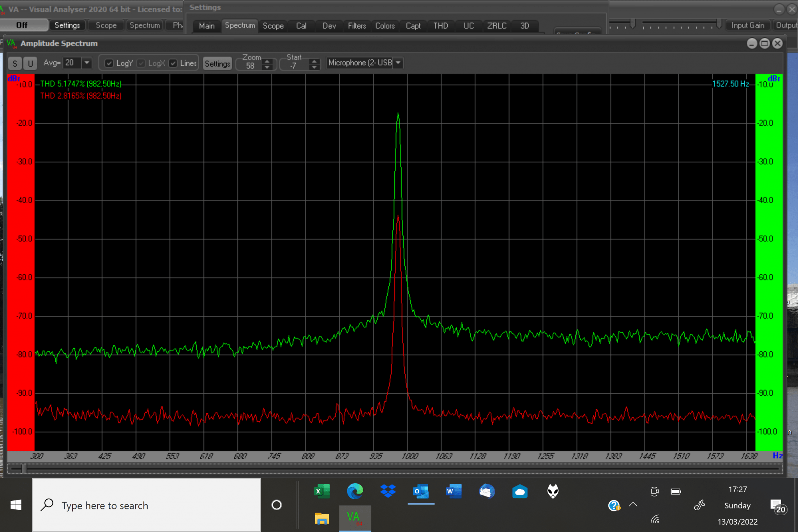This screenshot has height=532, width=798.
Task: Open the blue cloud app in taskbar
Action: tap(520, 491)
